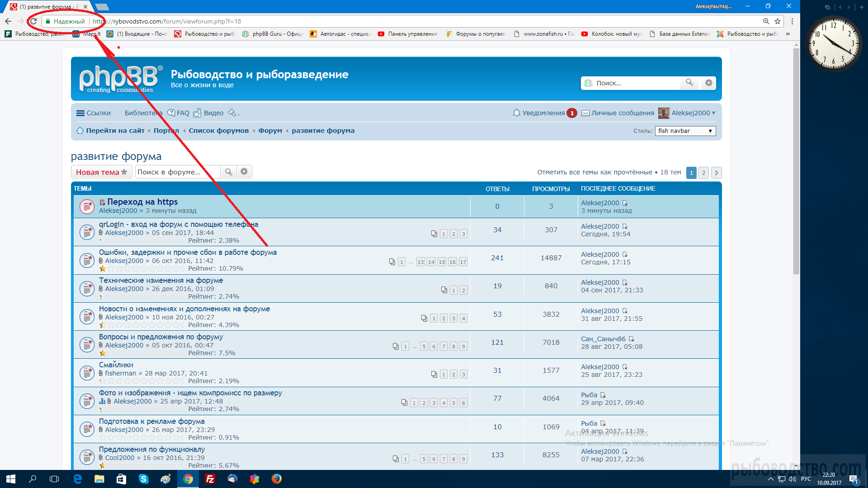Screen dimensions: 868x488
Task: Open Личные сообщения
Action: click(x=623, y=113)
